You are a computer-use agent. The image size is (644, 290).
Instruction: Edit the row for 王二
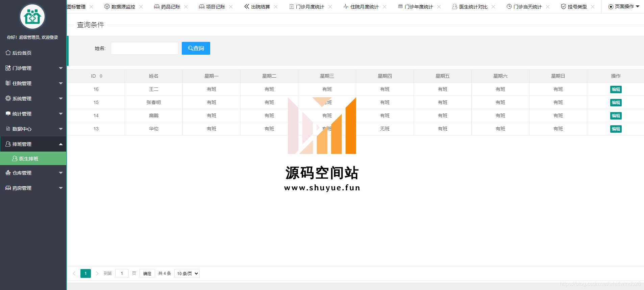coord(616,89)
